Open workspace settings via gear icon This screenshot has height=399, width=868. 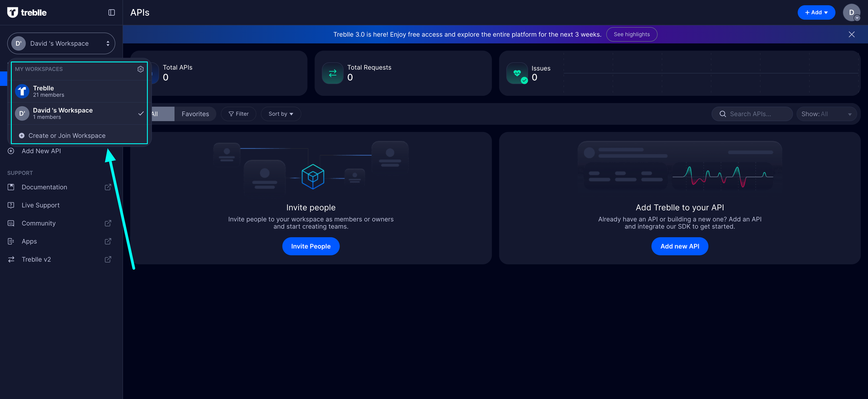pyautogui.click(x=141, y=69)
